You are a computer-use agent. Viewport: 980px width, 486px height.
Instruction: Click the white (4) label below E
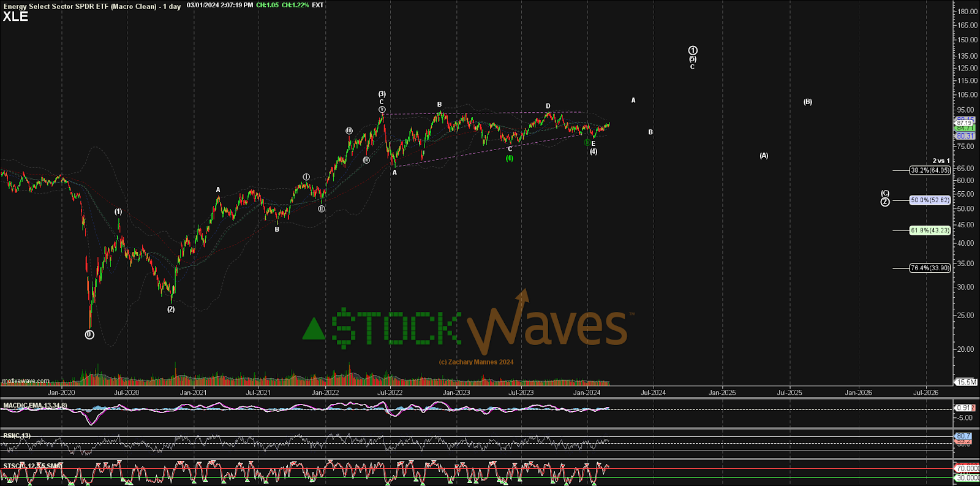pyautogui.click(x=594, y=151)
